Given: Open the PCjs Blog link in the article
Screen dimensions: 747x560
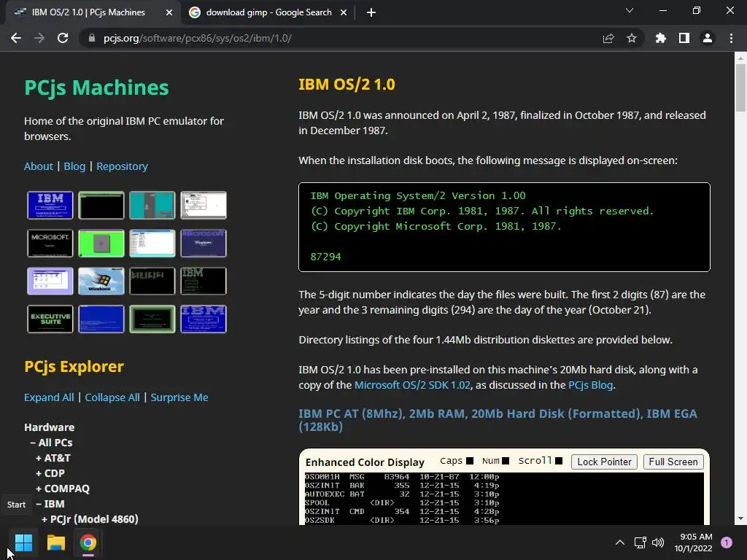Looking at the screenshot, I should (x=590, y=385).
